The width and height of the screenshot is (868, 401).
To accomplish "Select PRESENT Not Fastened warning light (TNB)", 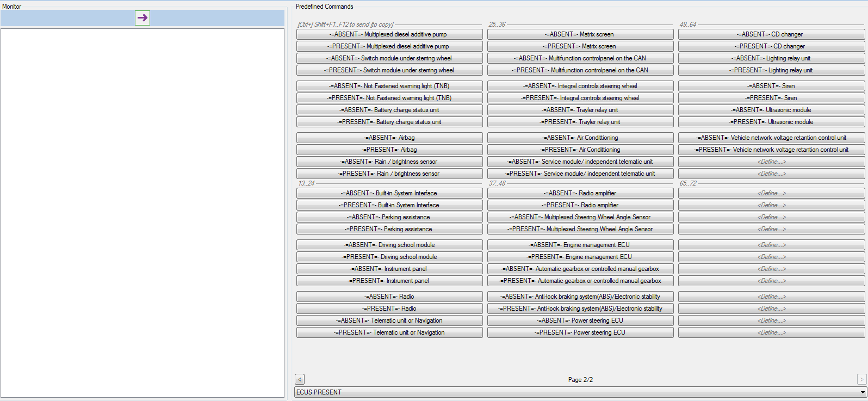I will pyautogui.click(x=389, y=98).
